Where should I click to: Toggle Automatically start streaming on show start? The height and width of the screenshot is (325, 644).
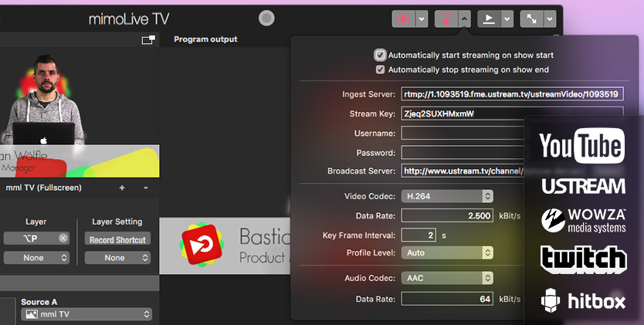click(x=380, y=55)
